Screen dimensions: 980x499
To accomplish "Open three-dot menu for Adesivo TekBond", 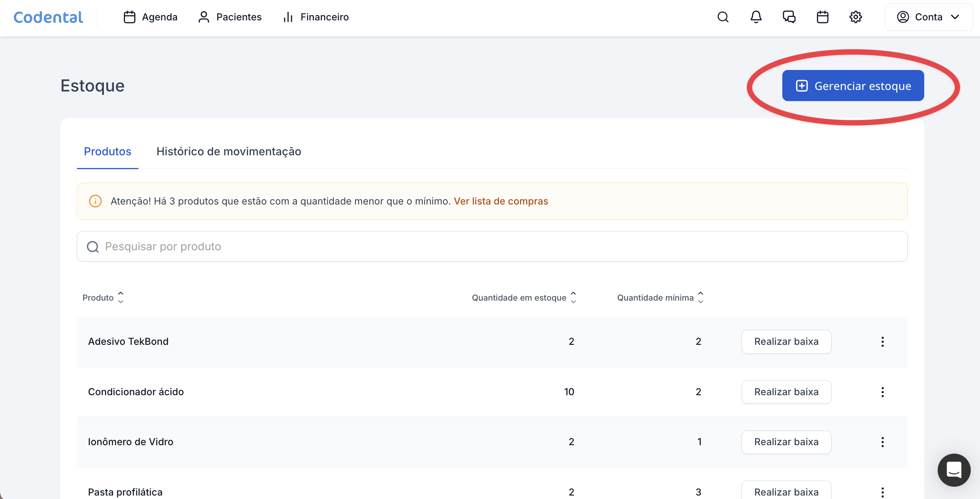I will 882,341.
